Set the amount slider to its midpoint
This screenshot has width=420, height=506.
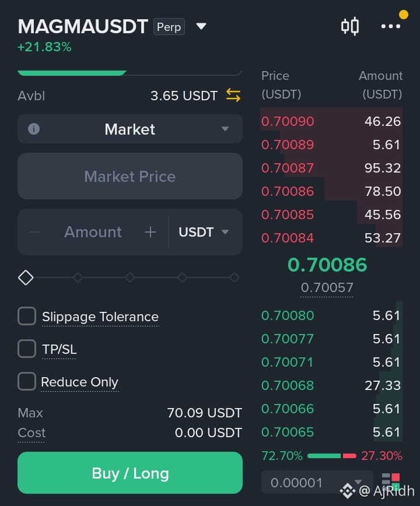130,277
